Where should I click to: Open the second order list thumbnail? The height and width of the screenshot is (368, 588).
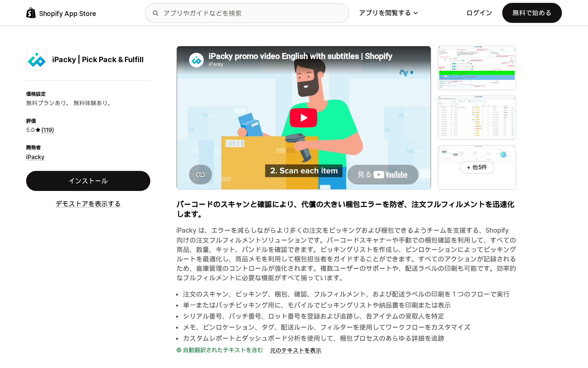[x=477, y=118]
